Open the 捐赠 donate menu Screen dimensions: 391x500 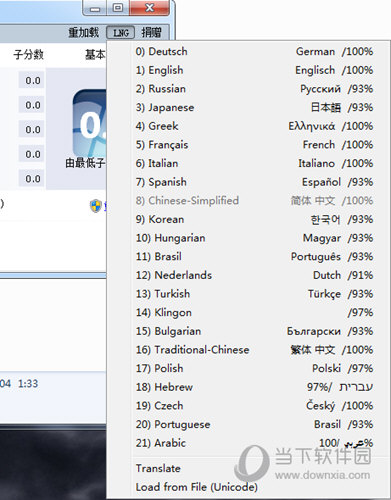point(151,33)
